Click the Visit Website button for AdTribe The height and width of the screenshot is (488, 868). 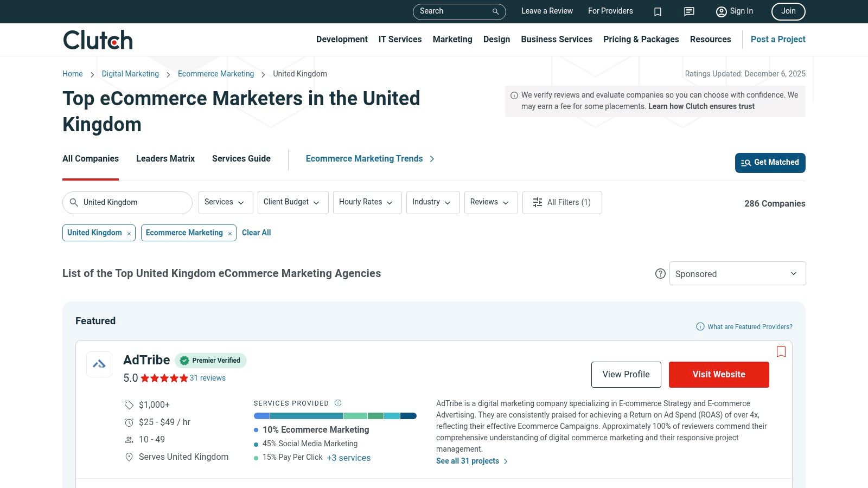(718, 375)
